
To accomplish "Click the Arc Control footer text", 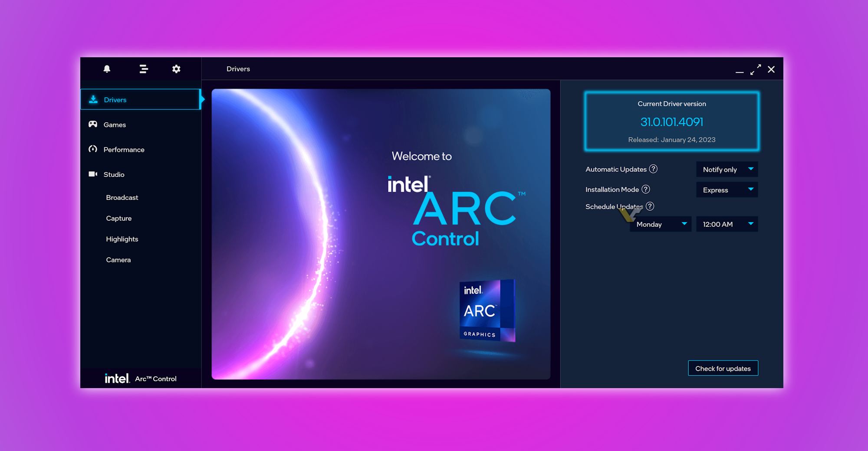I will point(156,379).
